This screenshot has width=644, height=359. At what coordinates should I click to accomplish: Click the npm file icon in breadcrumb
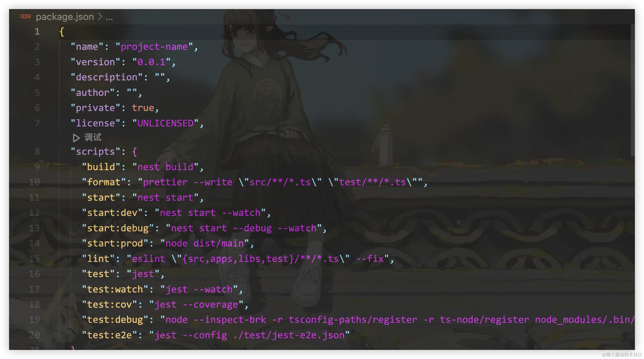[x=26, y=16]
